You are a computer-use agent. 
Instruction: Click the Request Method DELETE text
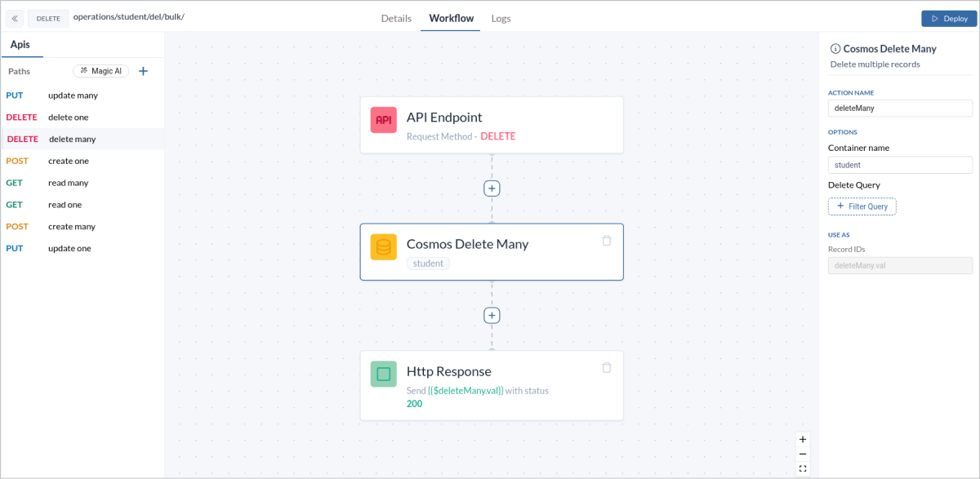[461, 136]
